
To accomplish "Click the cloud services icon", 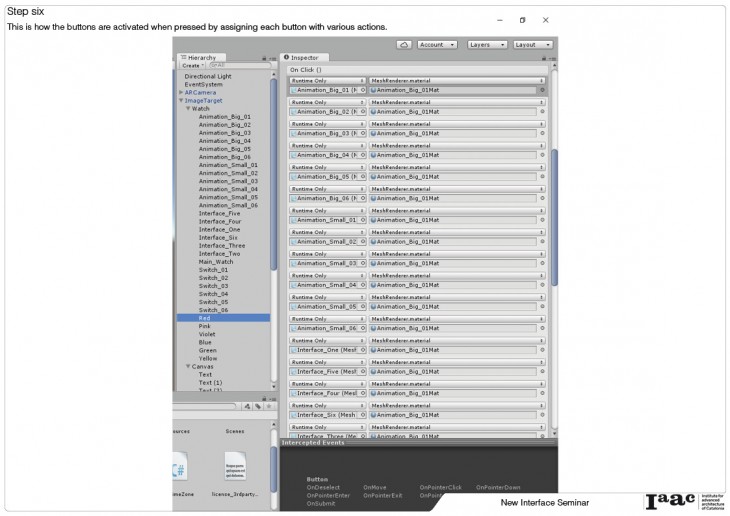I will tap(404, 45).
